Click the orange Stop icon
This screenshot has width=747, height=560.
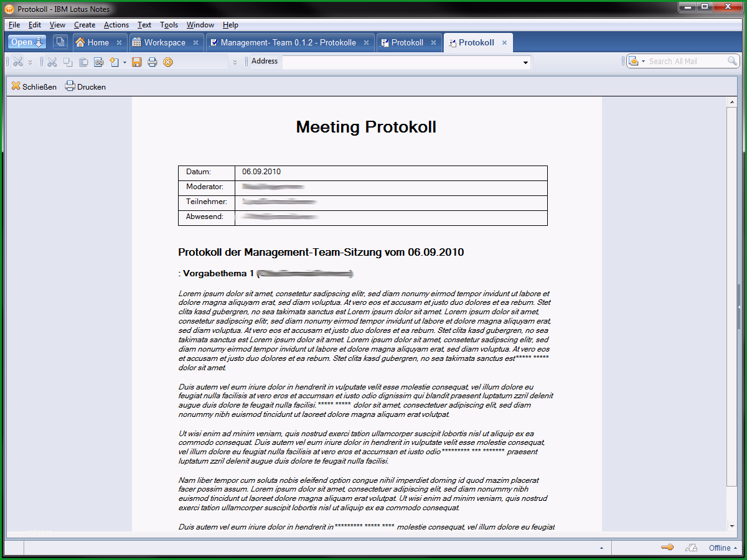tap(167, 62)
